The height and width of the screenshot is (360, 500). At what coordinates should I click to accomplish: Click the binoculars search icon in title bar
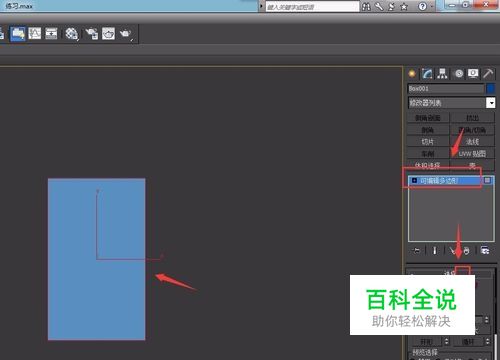pyautogui.click(x=366, y=6)
